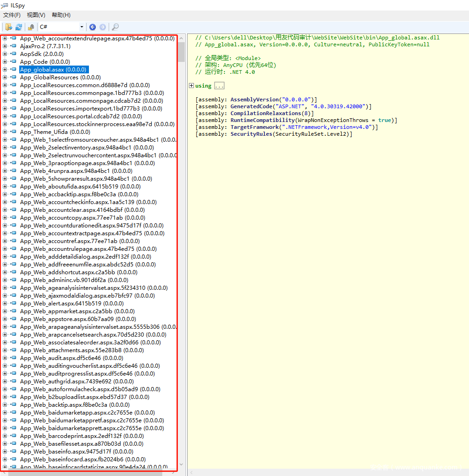The width and height of the screenshot is (469, 476).
Task: Expand the App_global.asax tree node
Action: (5, 70)
